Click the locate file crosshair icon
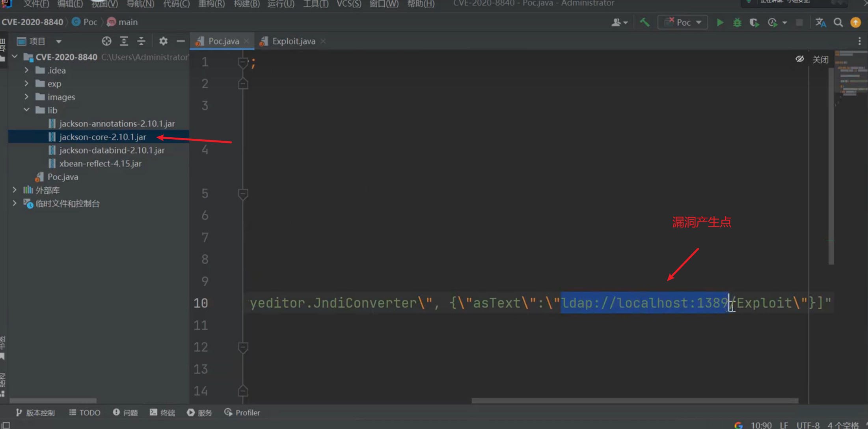 [106, 41]
